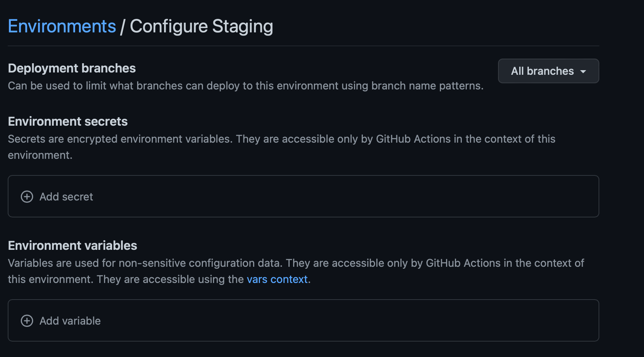
Task: Select the Environments link in the page title
Action: point(62,26)
